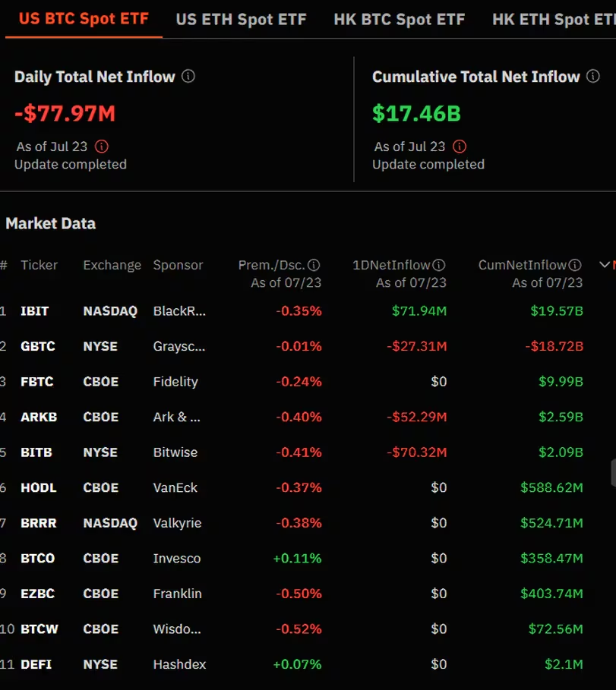Image resolution: width=616 pixels, height=690 pixels.
Task: Click BTCW's $72.56M cumulative inflow
Action: 556,629
